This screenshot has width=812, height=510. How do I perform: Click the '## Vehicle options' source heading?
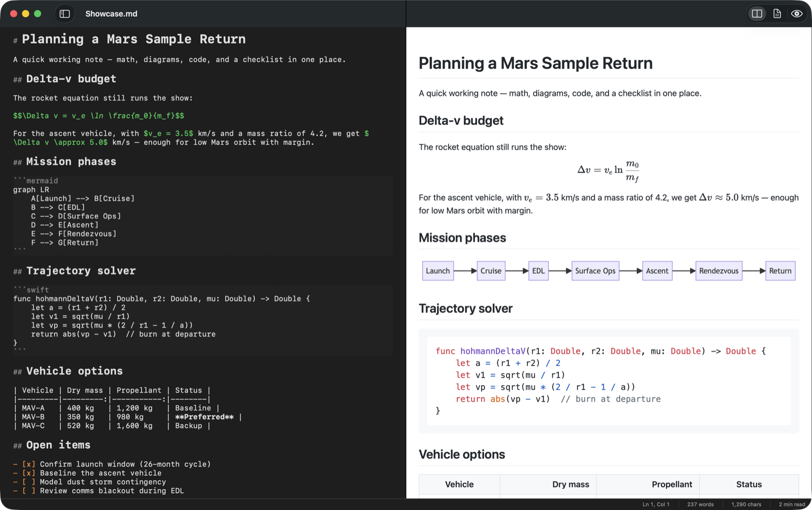coord(68,371)
